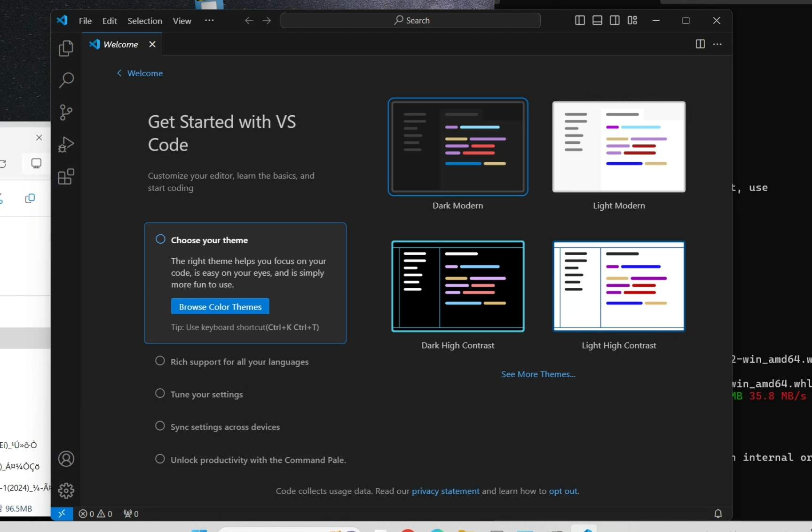The image size is (812, 532).
Task: Open the File menu
Action: (85, 21)
